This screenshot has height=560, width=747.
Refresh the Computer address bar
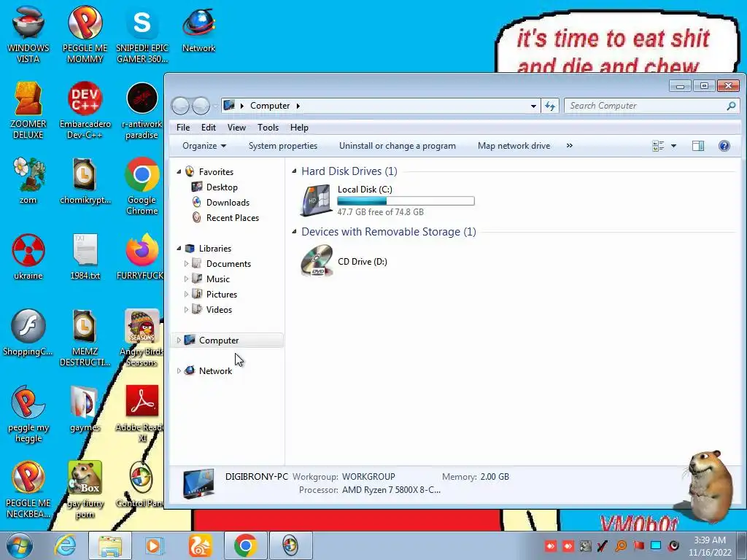550,106
